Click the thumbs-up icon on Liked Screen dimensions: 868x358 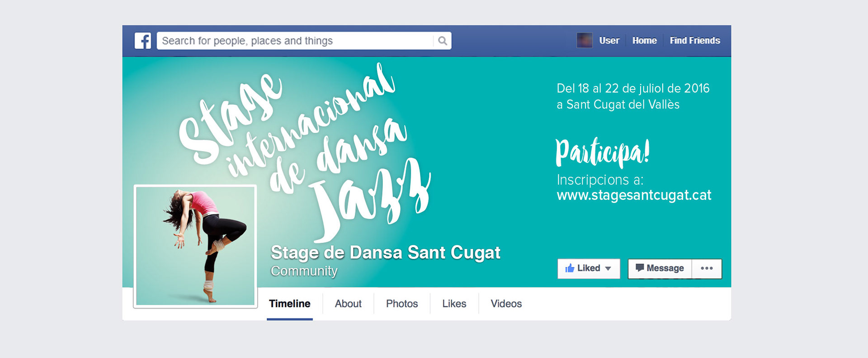(570, 268)
